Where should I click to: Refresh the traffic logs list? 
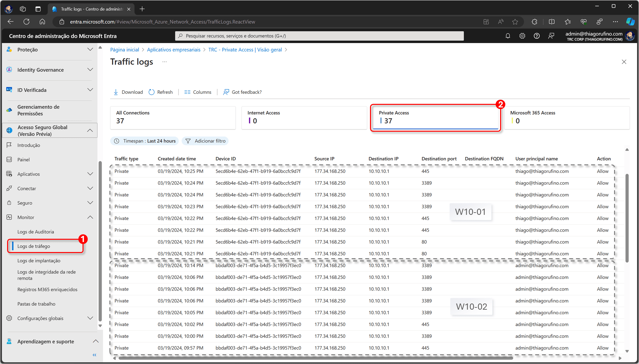pyautogui.click(x=161, y=92)
